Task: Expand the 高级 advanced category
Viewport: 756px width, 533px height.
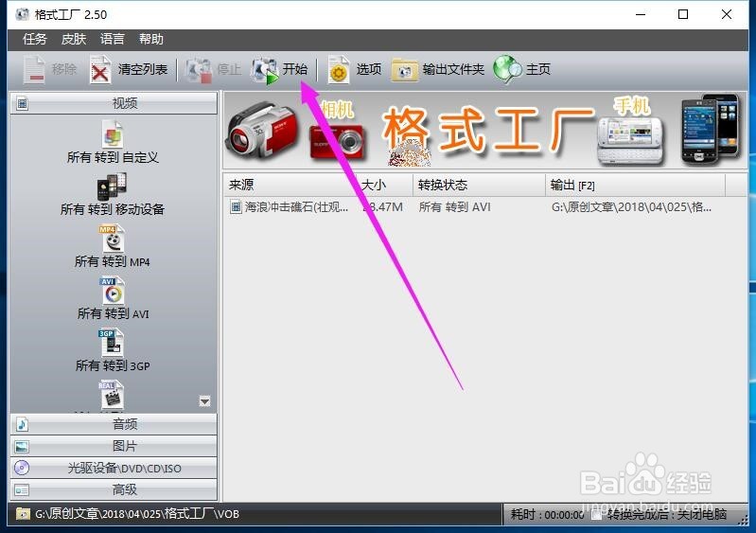Action: coord(114,490)
